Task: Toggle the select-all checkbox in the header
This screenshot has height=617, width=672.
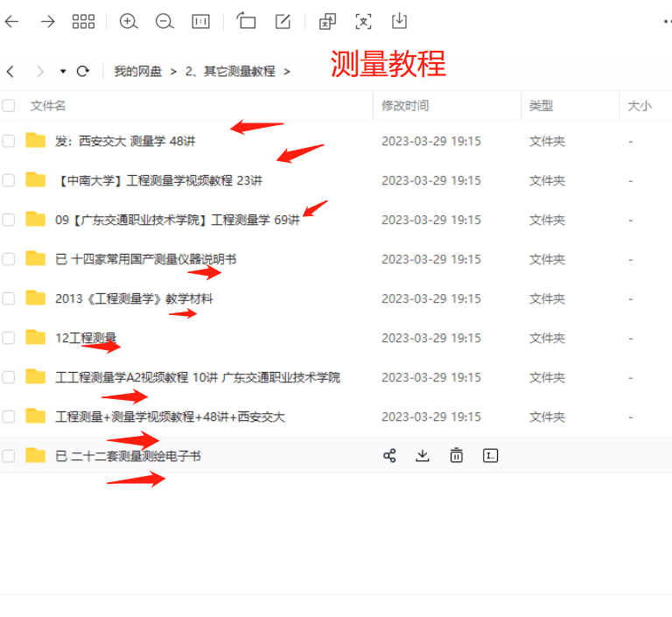Action: point(8,106)
